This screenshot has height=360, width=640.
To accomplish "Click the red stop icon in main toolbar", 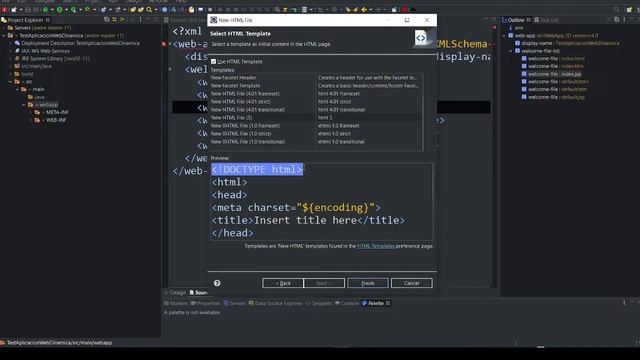I will tap(404, 9).
